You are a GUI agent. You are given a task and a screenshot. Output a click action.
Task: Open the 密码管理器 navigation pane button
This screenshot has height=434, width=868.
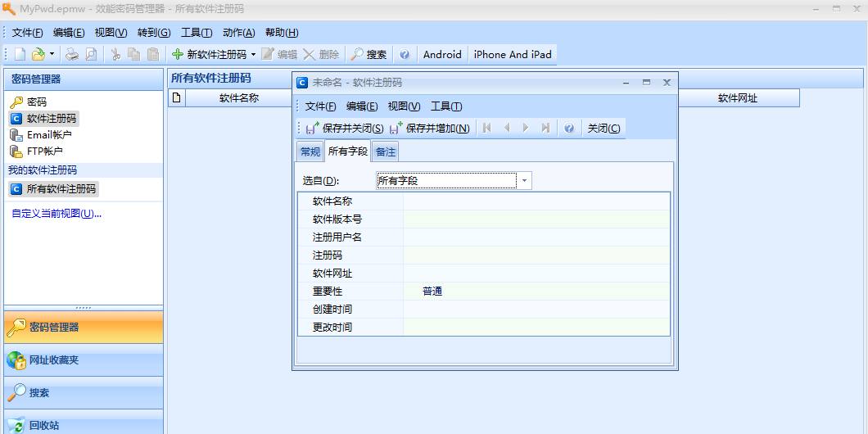coord(84,328)
